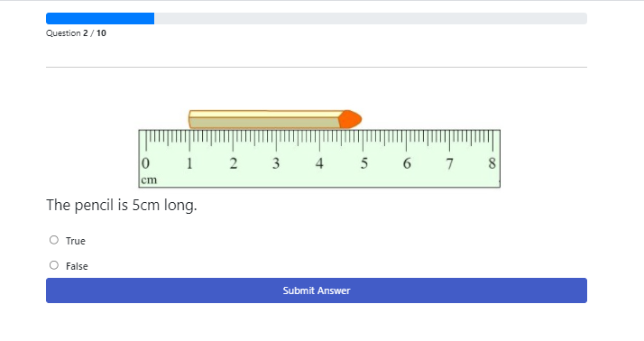Click the number 0 on the ruler
644x341 pixels.
click(145, 163)
